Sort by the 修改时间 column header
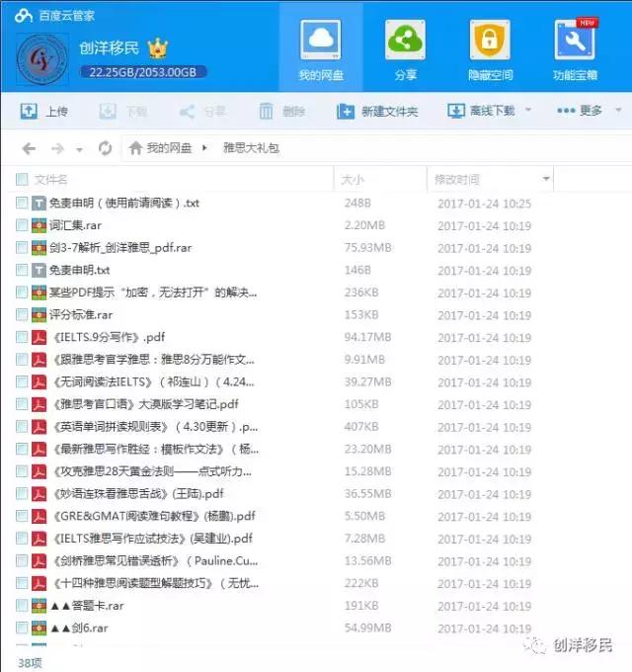This screenshot has width=632, height=672. pos(457,179)
